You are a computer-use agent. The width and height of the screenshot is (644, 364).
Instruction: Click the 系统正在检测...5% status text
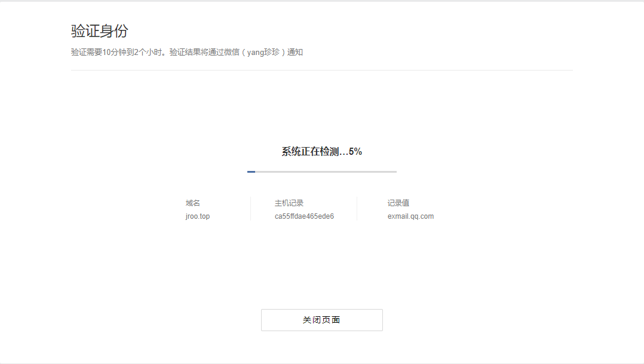click(x=321, y=152)
